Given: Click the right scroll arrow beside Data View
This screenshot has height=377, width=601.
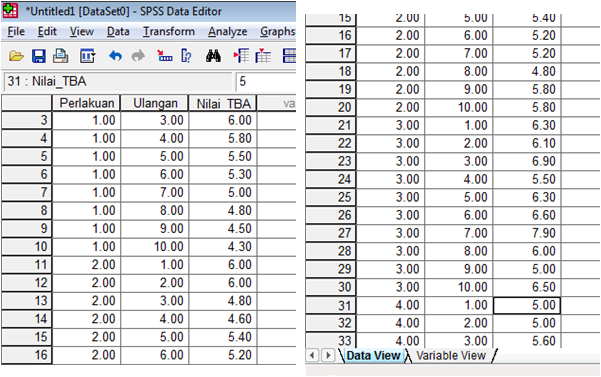Looking at the screenshot, I should point(328,356).
